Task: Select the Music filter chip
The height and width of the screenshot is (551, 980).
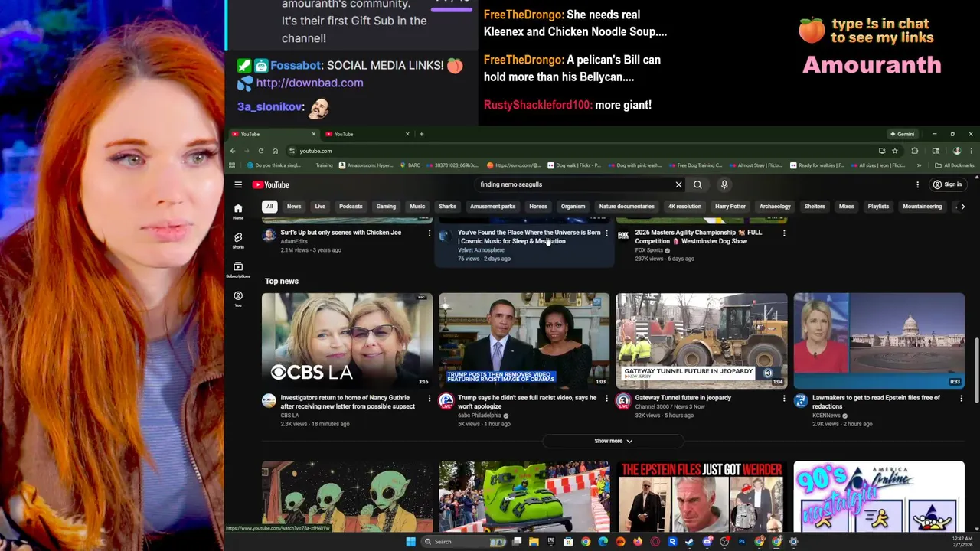Action: pyautogui.click(x=417, y=206)
